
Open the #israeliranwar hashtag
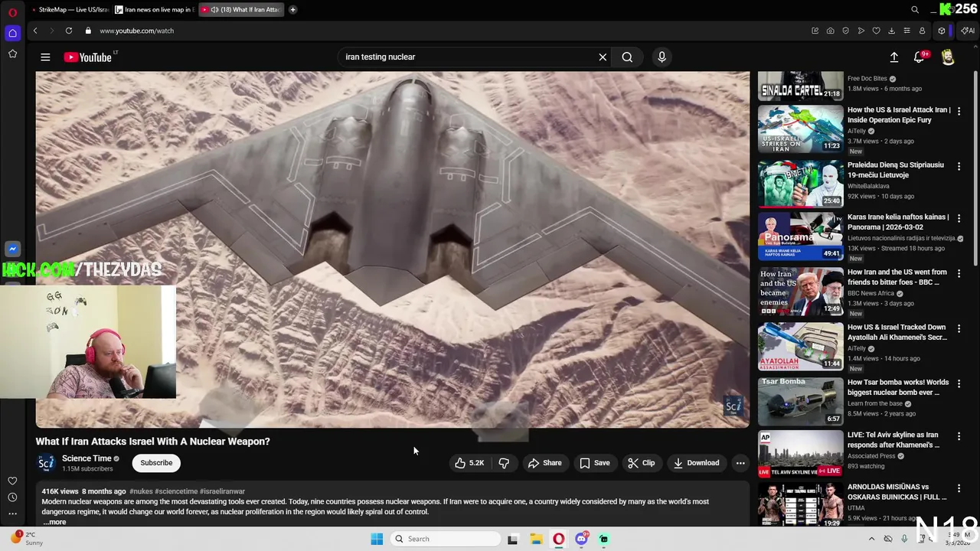tap(222, 491)
